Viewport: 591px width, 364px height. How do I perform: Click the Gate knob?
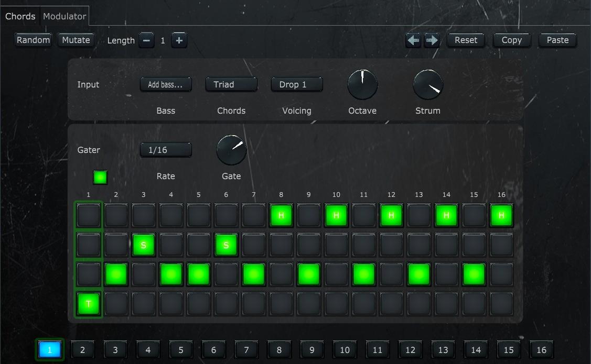[231, 150]
